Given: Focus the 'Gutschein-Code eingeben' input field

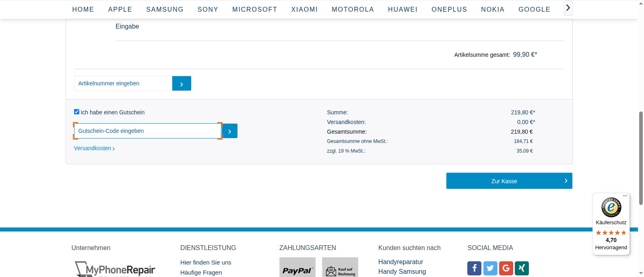Looking at the screenshot, I should [x=148, y=131].
